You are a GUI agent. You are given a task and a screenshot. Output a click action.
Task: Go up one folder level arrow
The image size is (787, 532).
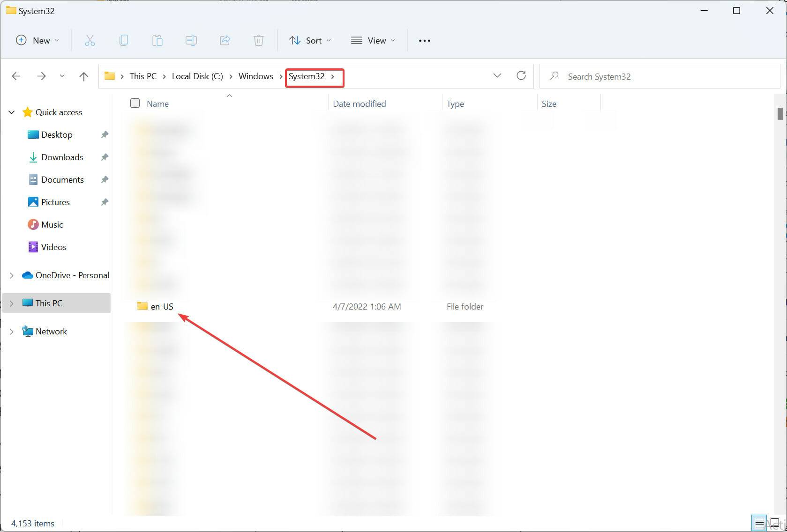coord(84,76)
